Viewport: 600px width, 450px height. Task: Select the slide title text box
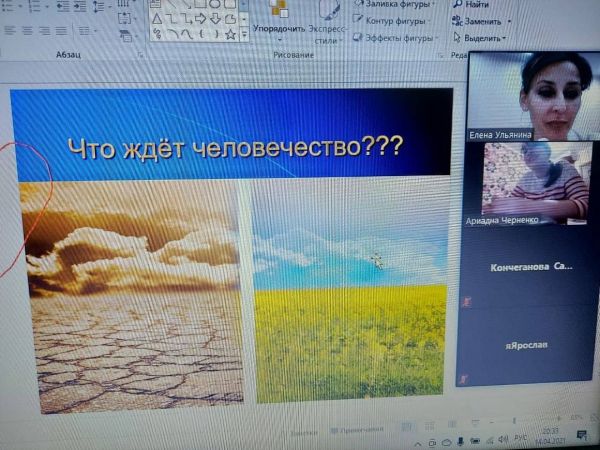pyautogui.click(x=235, y=147)
